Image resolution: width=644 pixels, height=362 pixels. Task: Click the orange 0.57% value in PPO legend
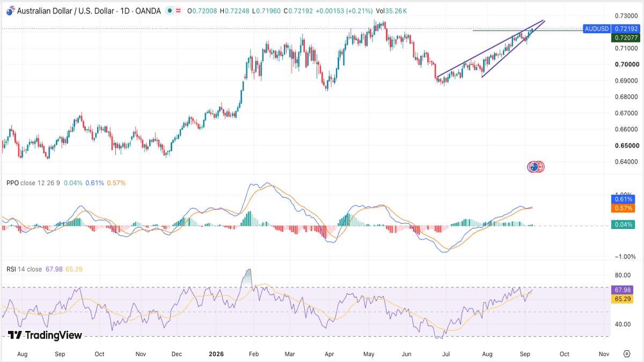(116, 183)
